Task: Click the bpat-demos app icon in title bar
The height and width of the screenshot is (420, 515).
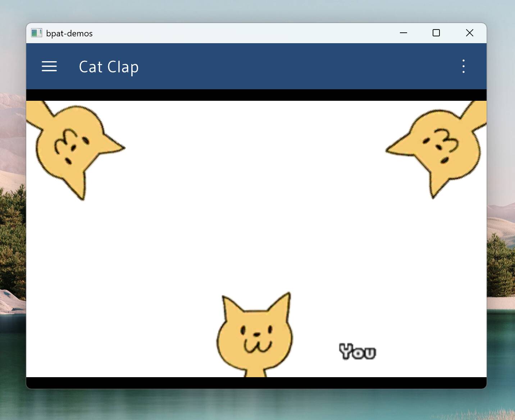Action: pyautogui.click(x=36, y=33)
